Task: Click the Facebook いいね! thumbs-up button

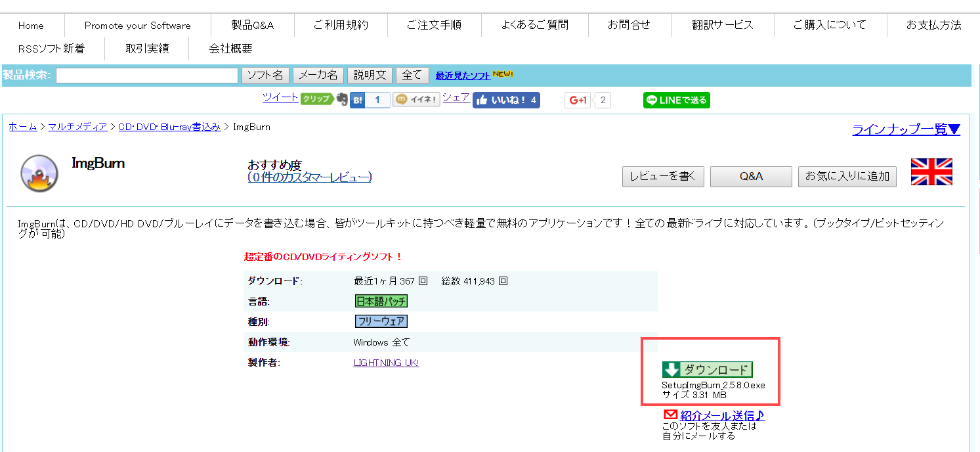Action: (x=505, y=100)
